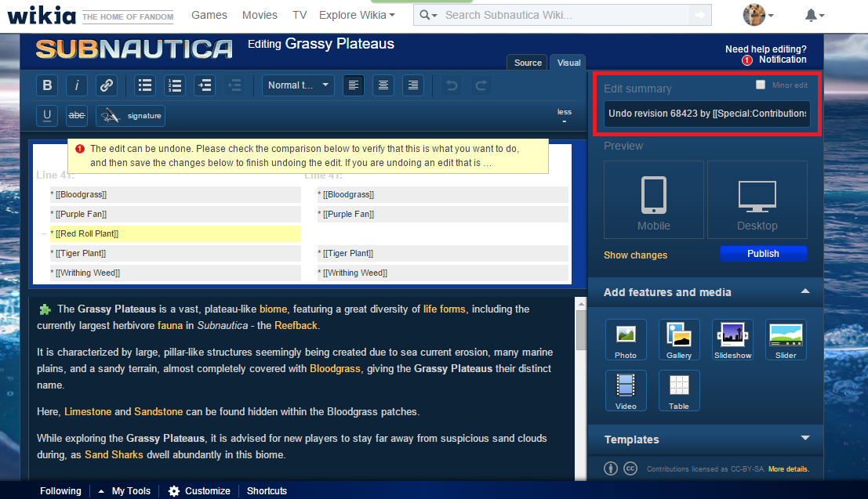This screenshot has height=499, width=868.
Task: Toggle strikethrough text formatting
Action: (x=76, y=116)
